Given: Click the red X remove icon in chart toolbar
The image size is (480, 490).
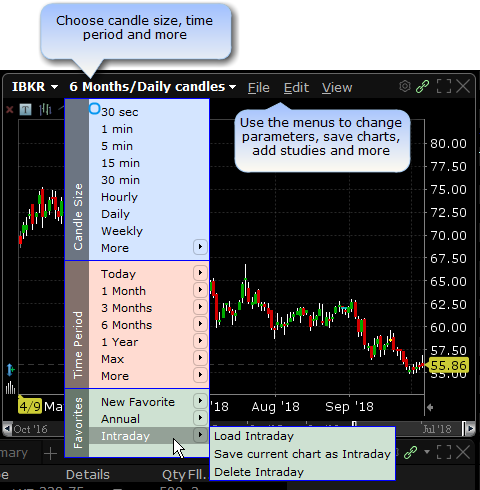Looking at the screenshot, I should coord(10,109).
